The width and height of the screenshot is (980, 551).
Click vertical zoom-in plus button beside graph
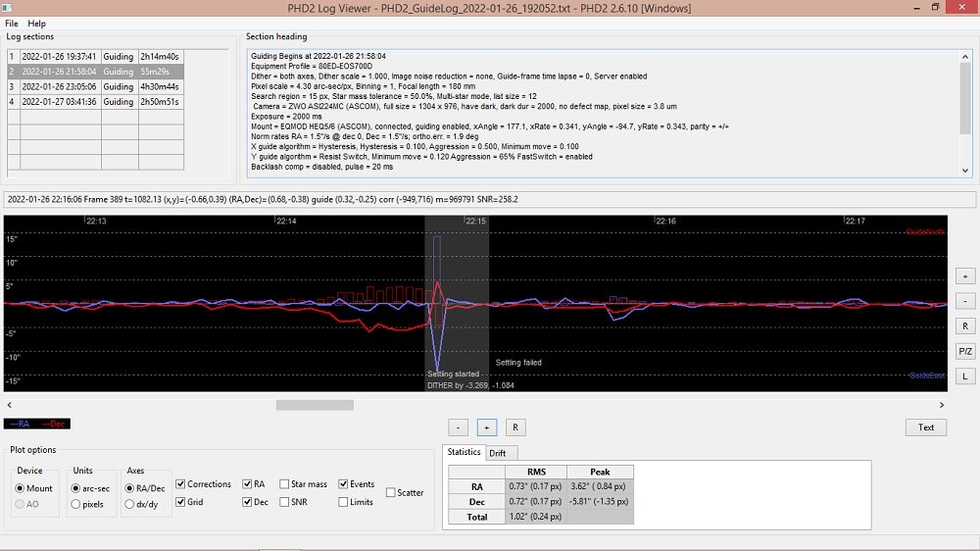tap(965, 275)
